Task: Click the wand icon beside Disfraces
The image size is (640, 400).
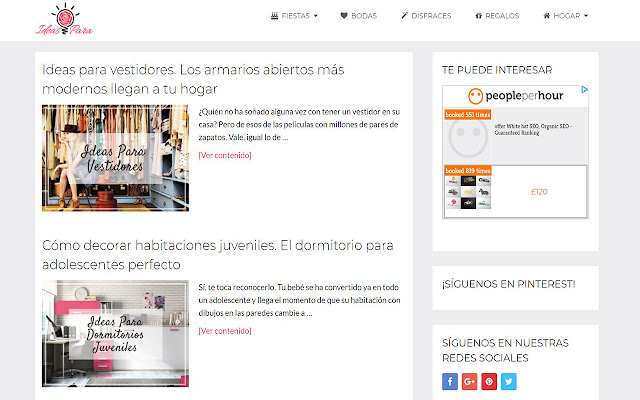Action: tap(404, 16)
